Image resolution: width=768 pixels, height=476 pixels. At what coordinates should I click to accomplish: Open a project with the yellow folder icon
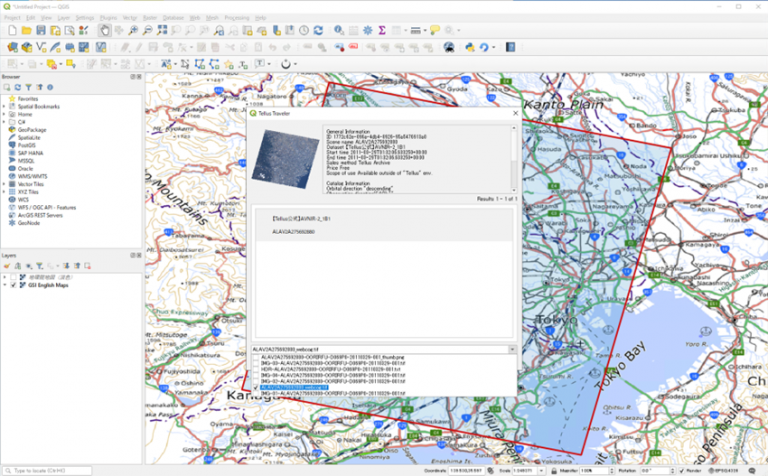pos(26,31)
